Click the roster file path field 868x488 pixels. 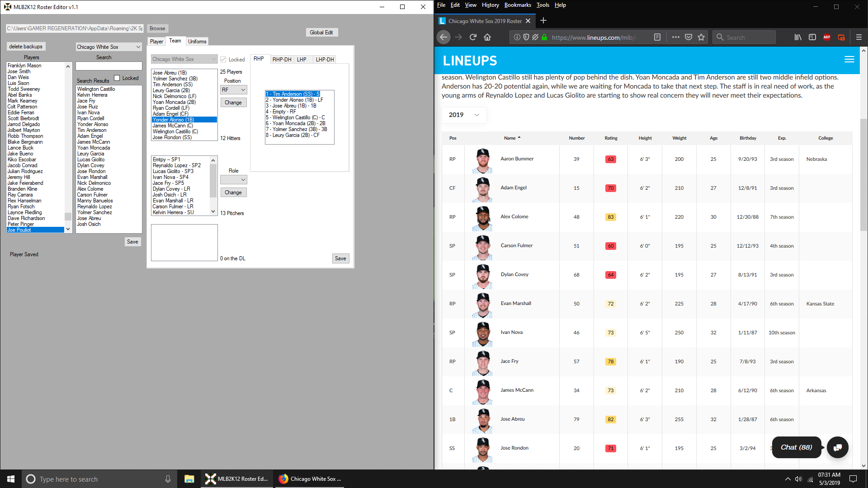[x=75, y=28]
